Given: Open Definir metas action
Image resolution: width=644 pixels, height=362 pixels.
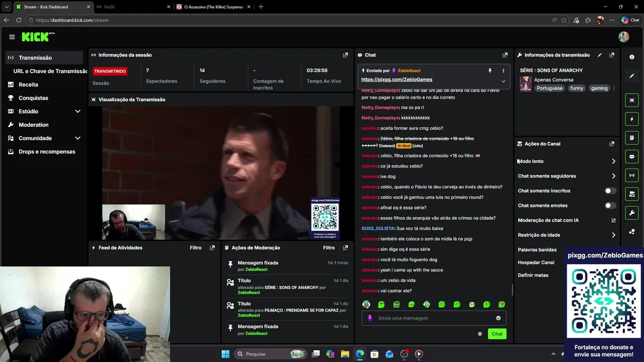Looking at the screenshot, I should (533, 275).
